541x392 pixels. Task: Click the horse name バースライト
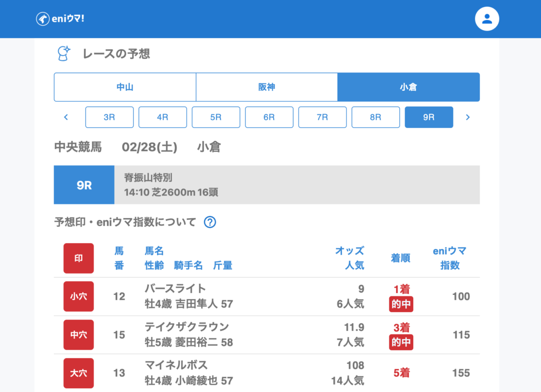pyautogui.click(x=175, y=288)
